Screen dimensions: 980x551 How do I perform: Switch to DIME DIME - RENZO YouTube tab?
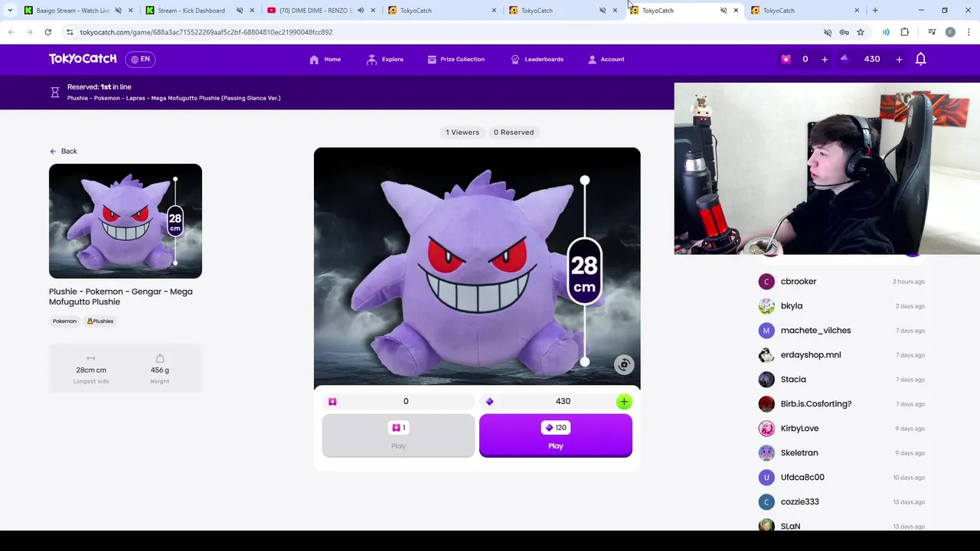coord(315,11)
